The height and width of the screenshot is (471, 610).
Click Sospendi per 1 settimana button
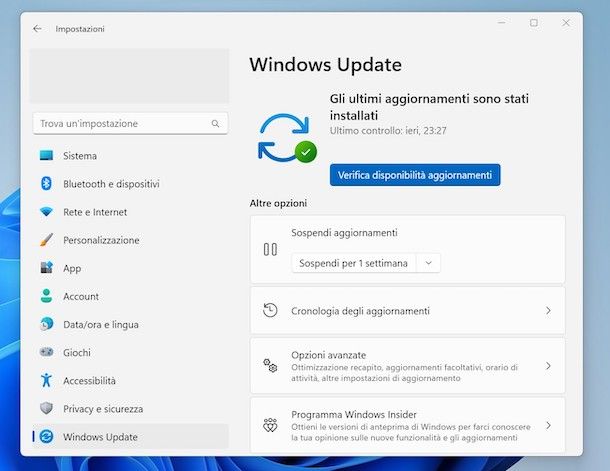(353, 263)
